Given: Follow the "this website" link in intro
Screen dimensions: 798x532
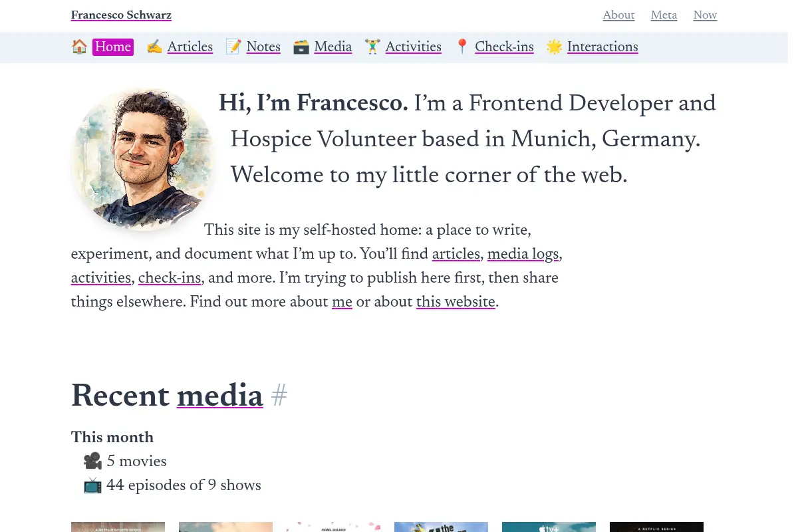Looking at the screenshot, I should pos(456,302).
